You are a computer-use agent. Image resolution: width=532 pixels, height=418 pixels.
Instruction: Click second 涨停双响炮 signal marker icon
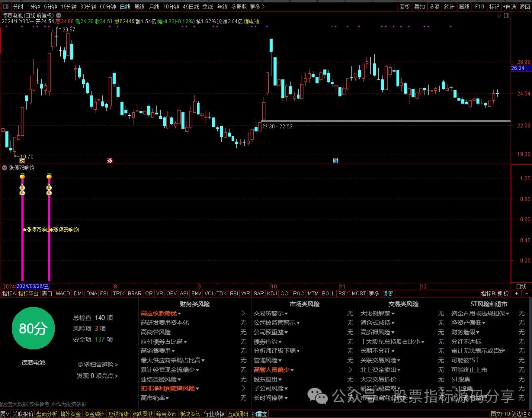coord(49,176)
